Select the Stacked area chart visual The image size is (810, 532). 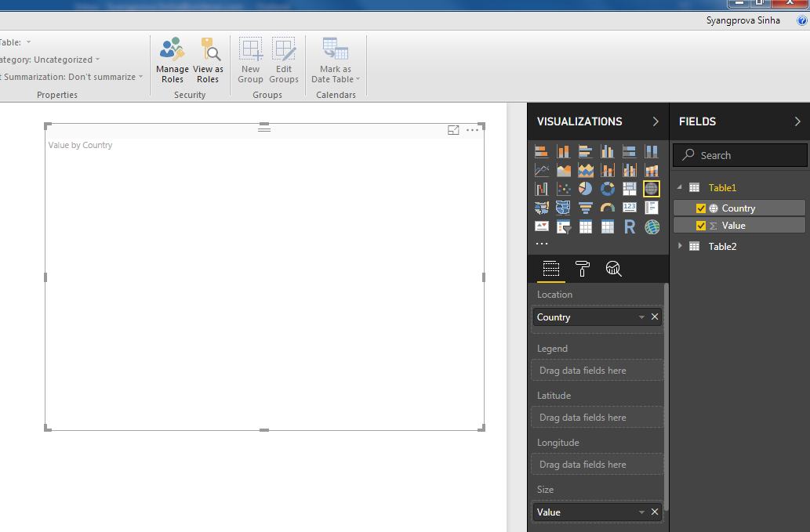[x=585, y=170]
